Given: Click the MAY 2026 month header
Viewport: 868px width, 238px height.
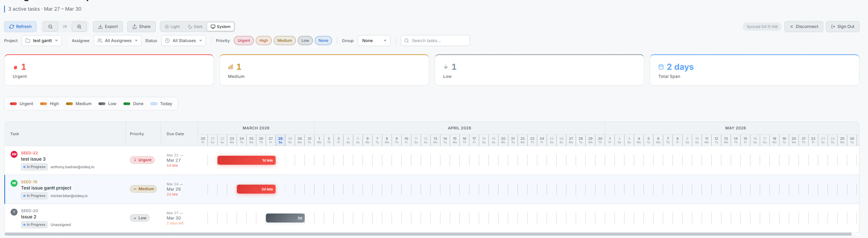Looking at the screenshot, I should click(x=735, y=128).
